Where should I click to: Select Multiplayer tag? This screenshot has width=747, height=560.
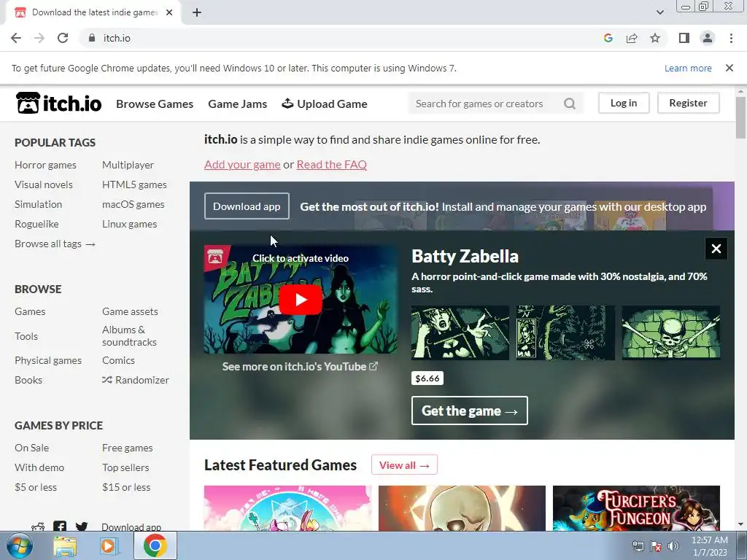[128, 165]
